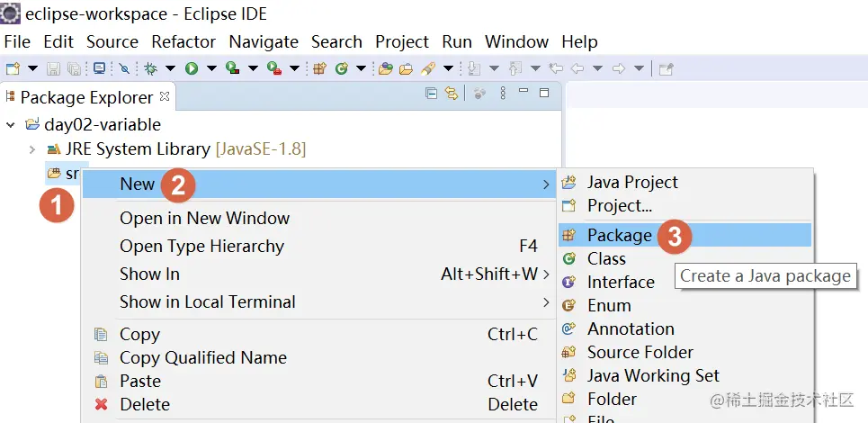Click the green Run button
The width and height of the screenshot is (868, 423).
(x=192, y=68)
